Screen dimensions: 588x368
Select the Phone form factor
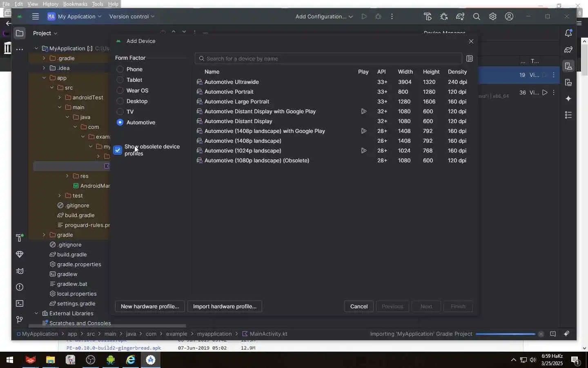129,70
